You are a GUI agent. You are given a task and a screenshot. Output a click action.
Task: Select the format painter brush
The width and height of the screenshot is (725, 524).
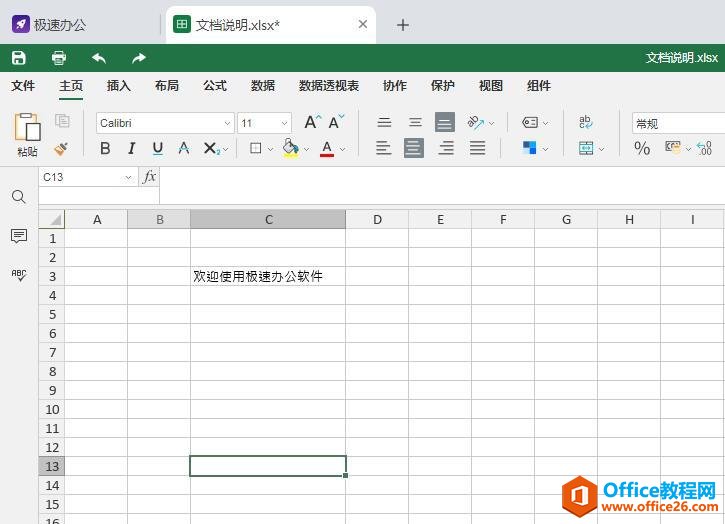tap(61, 148)
